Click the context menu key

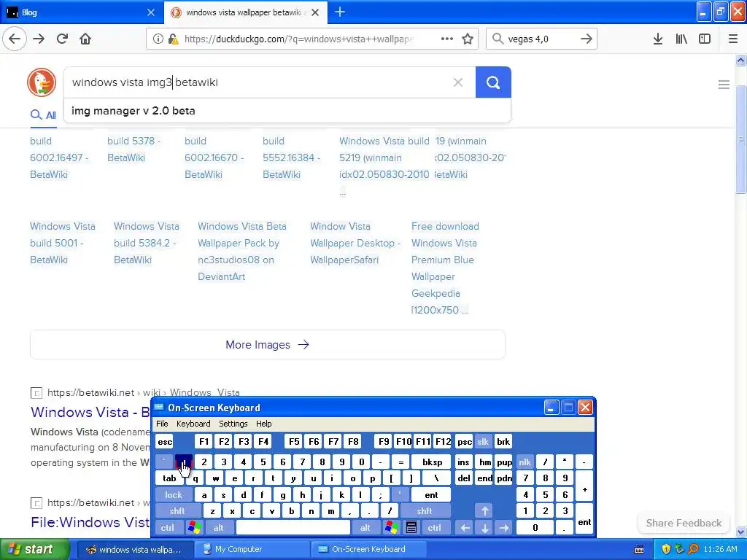pos(411,528)
